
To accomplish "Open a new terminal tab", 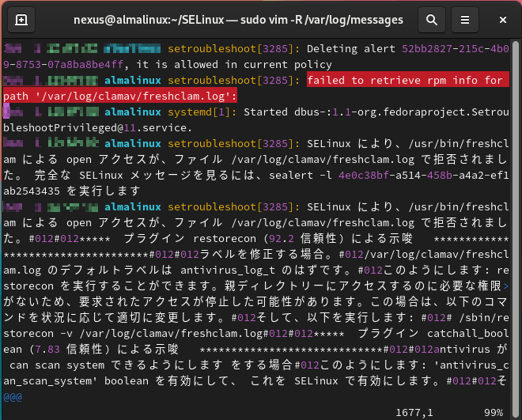I will (21, 19).
